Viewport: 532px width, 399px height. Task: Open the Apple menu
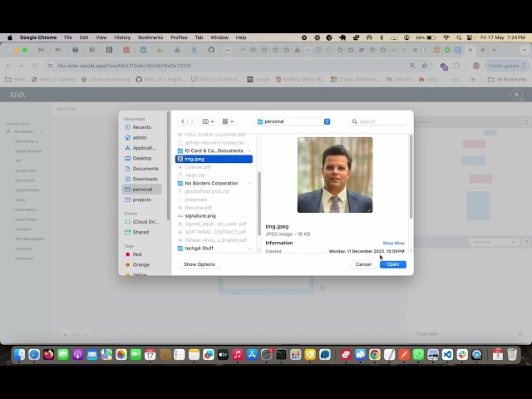pyautogui.click(x=10, y=37)
